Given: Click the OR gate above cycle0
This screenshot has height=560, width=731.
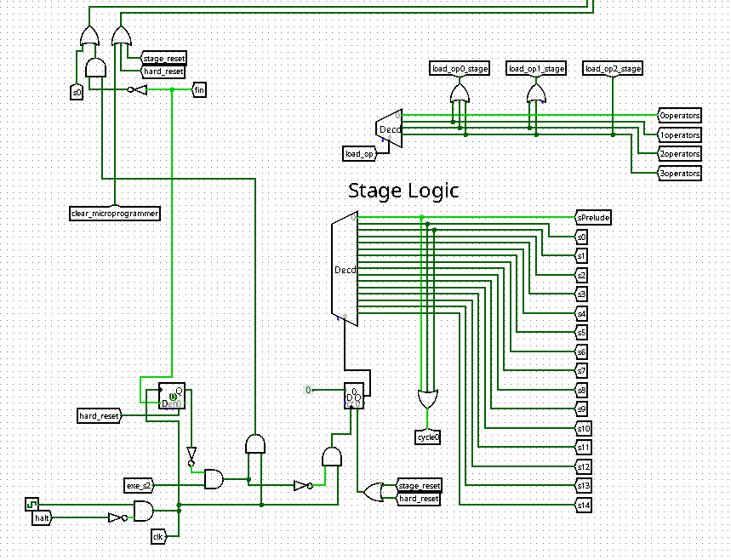Looking at the screenshot, I should pyautogui.click(x=427, y=399).
